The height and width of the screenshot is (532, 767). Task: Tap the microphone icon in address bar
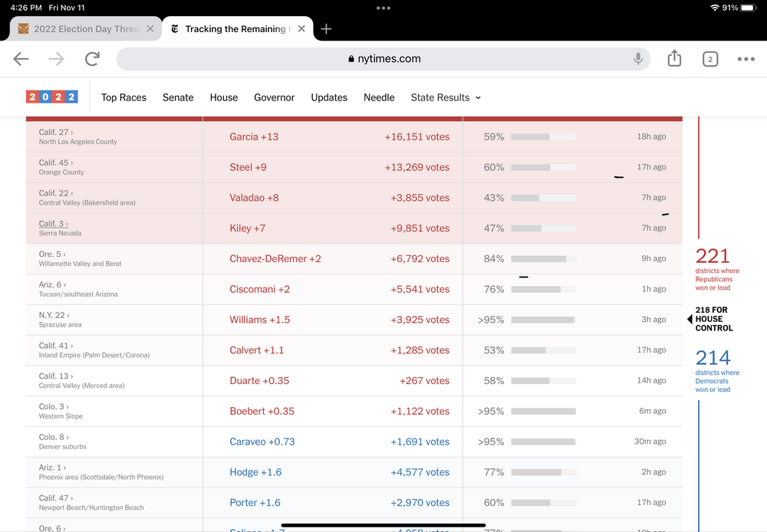coord(637,59)
